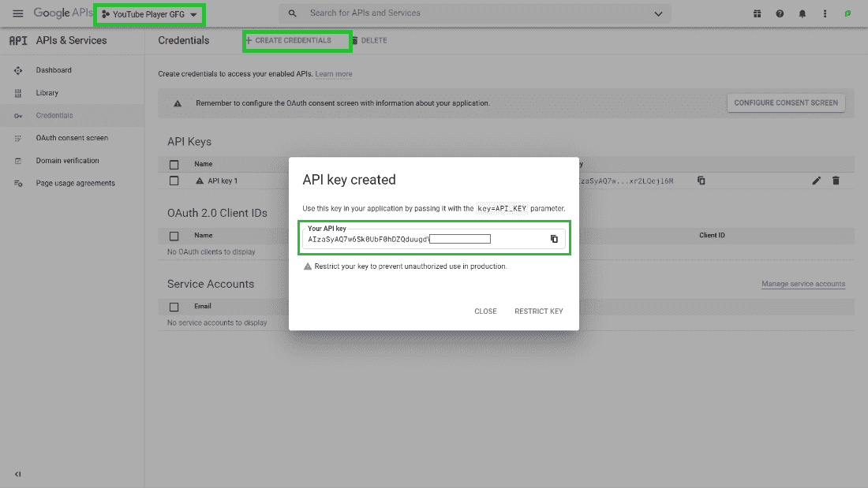Select all API Keys header checkbox

pos(174,165)
